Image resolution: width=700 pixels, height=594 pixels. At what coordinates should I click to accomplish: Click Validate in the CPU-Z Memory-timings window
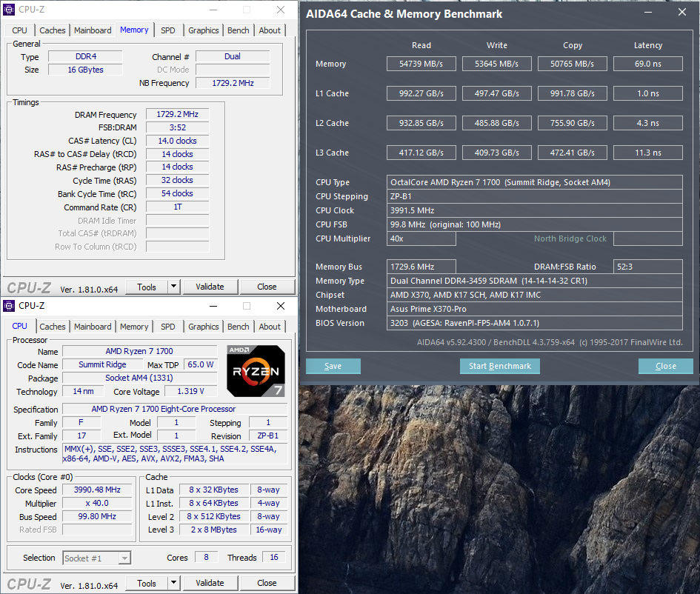(x=210, y=287)
